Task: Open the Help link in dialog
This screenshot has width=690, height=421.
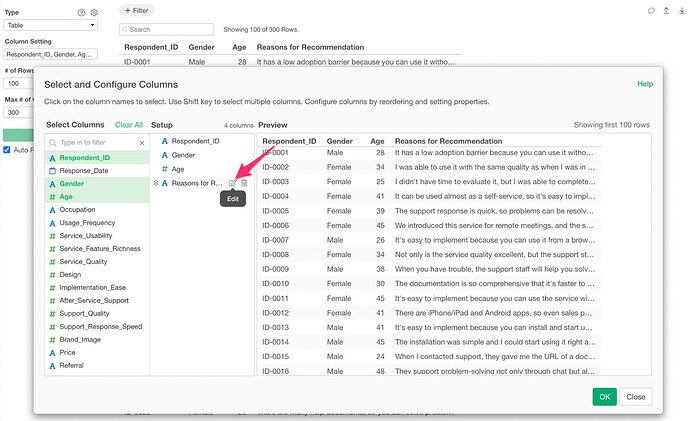Action: point(645,85)
